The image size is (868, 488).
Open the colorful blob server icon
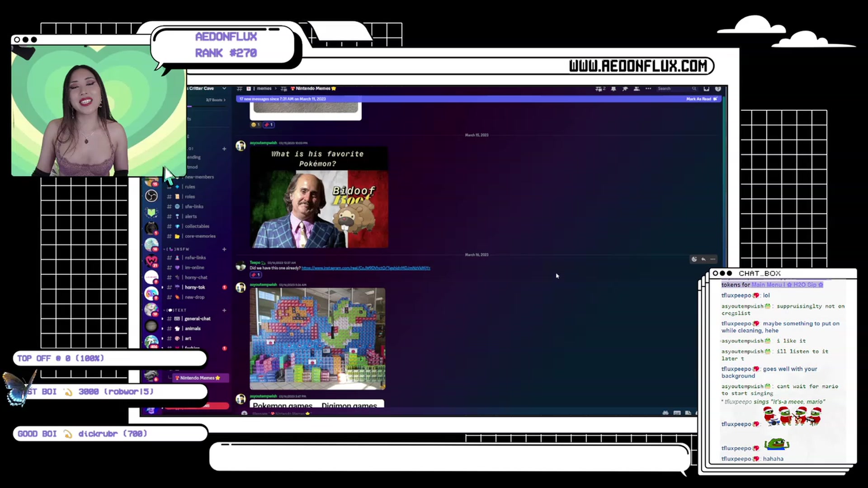pyautogui.click(x=151, y=293)
